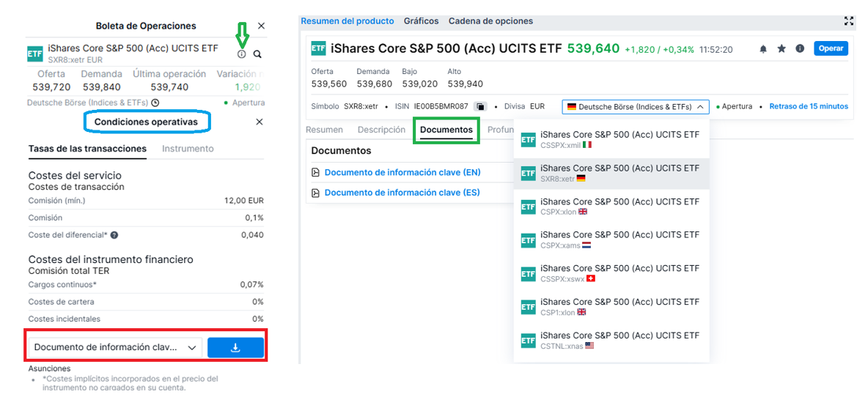Click star favorite icon in product header
This screenshot has width=868, height=419.
click(x=781, y=48)
